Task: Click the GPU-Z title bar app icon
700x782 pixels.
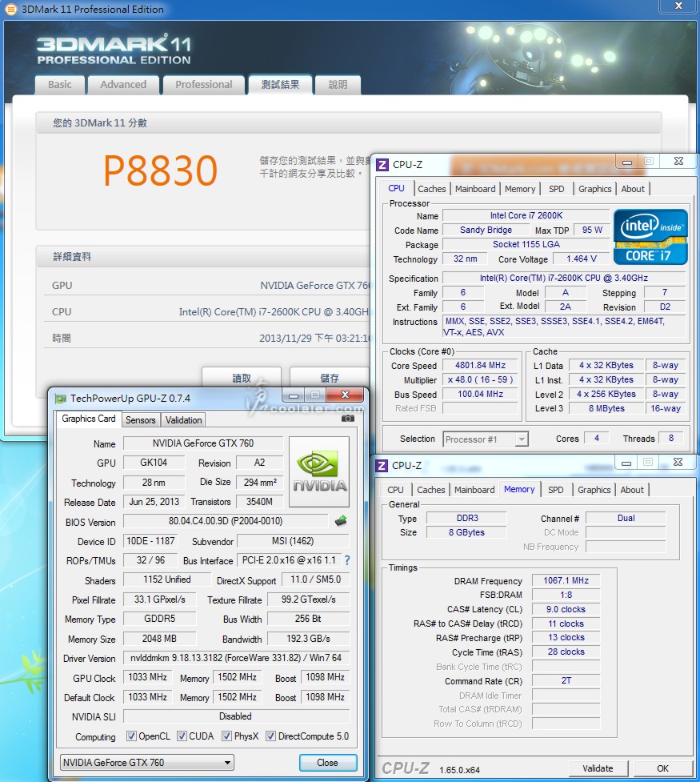Action: coord(60,399)
